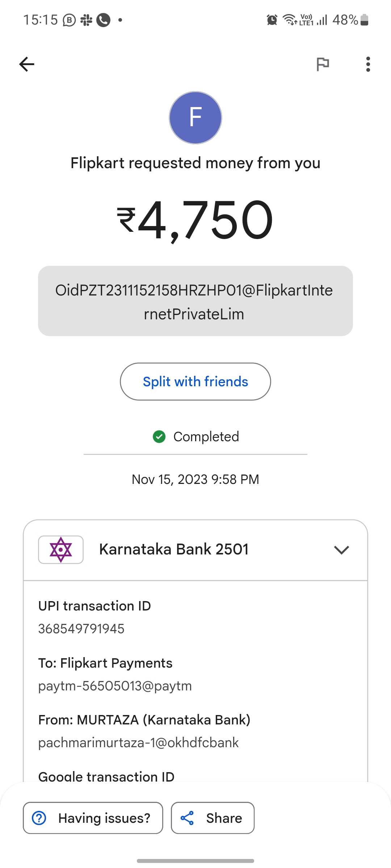Screen dimensions: 391x868
Task: Tap the share symbol icon
Action: click(187, 818)
